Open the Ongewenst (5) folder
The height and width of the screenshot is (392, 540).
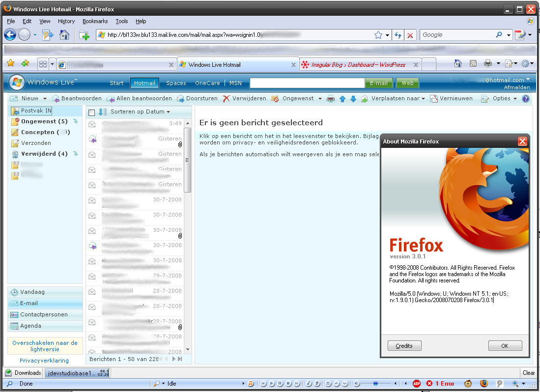[x=44, y=121]
